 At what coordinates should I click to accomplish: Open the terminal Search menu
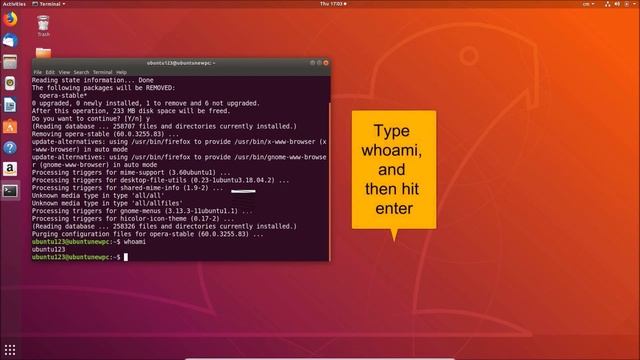[x=81, y=72]
